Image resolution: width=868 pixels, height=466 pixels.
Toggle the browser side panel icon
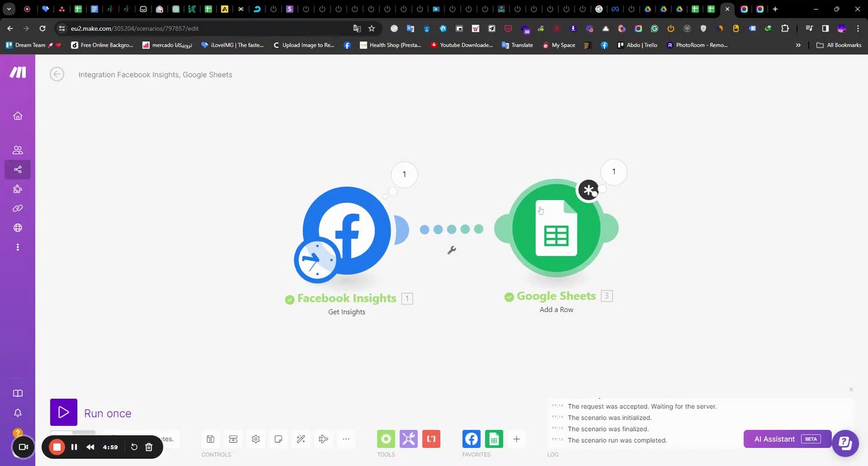coord(825,28)
